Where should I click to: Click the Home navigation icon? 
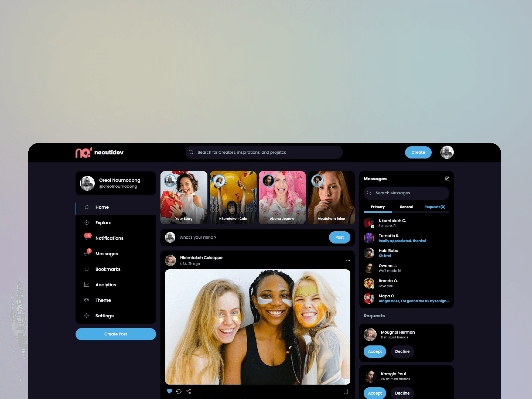87,207
